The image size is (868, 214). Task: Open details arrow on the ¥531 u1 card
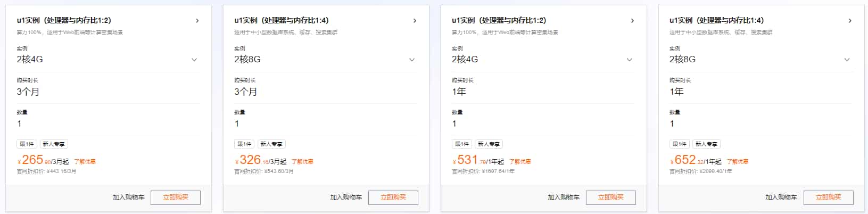[632, 21]
